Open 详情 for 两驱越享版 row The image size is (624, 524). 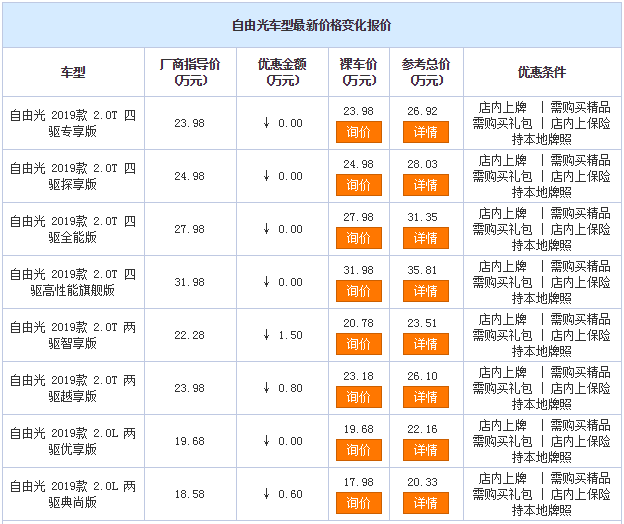(426, 397)
